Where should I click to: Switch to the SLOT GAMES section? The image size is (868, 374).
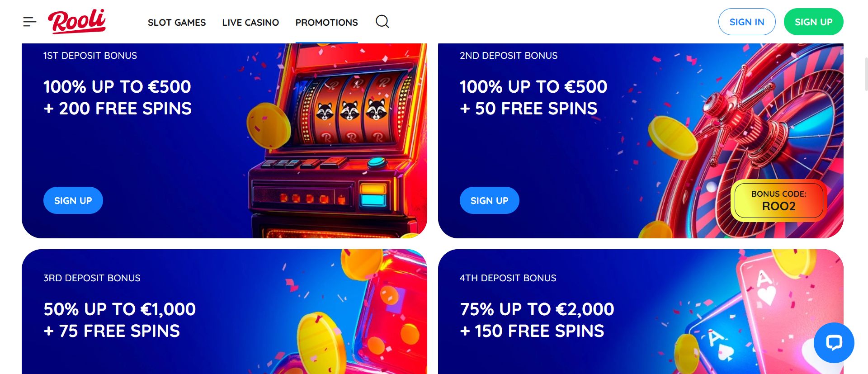click(x=177, y=22)
